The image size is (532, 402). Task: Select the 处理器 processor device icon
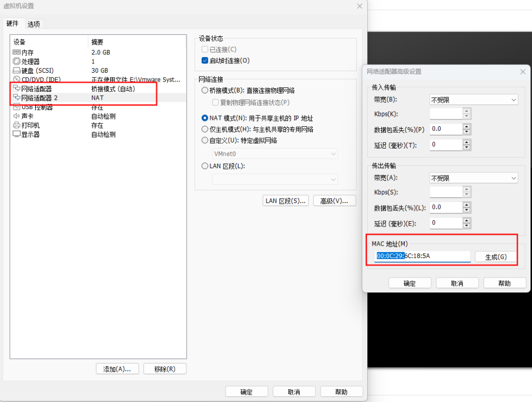(x=17, y=61)
